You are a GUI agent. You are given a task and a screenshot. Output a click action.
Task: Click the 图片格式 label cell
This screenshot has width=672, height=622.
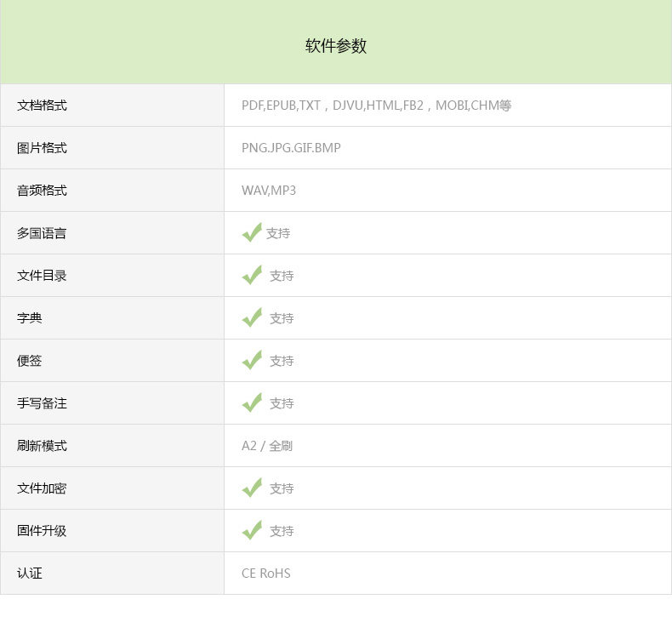[x=42, y=148]
